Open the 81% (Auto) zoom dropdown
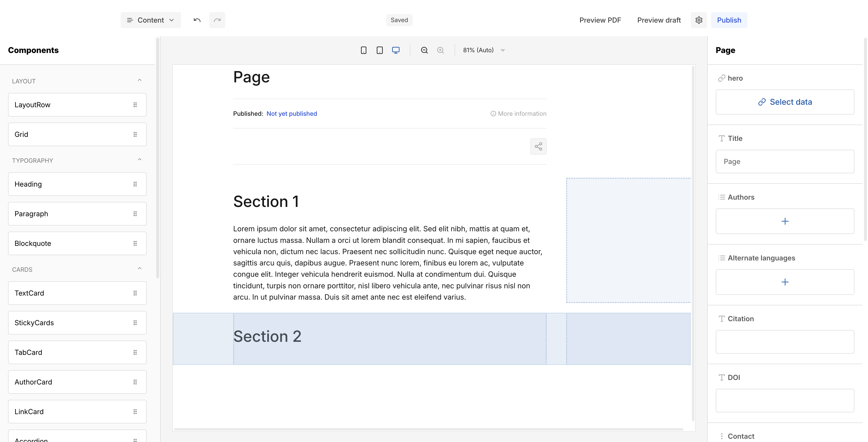This screenshot has width=868, height=442. (483, 50)
